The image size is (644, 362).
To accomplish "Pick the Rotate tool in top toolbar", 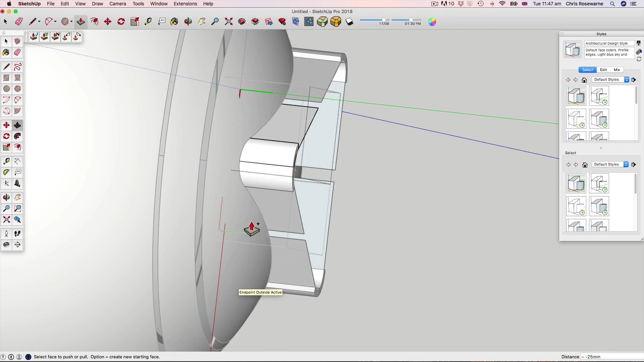I will point(121,21).
